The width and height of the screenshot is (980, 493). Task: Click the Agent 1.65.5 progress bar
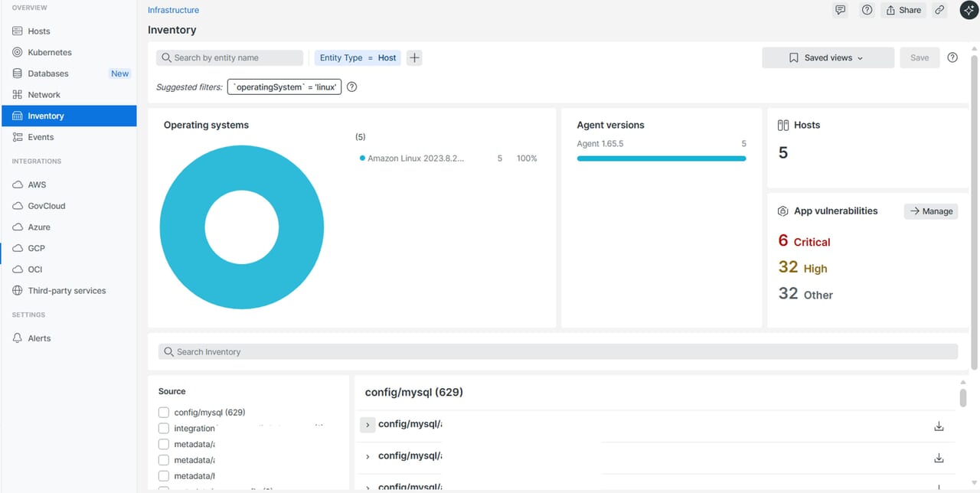coord(661,158)
